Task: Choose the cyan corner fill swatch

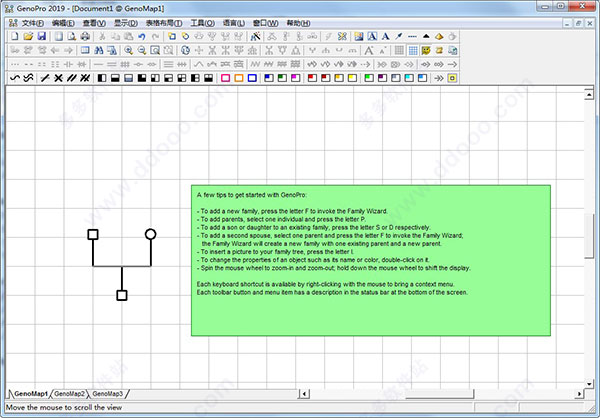Action: 409,78
